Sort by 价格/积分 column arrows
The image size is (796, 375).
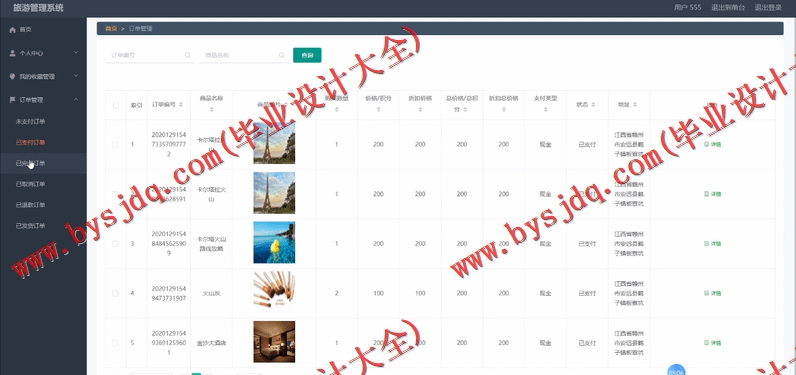(378, 109)
